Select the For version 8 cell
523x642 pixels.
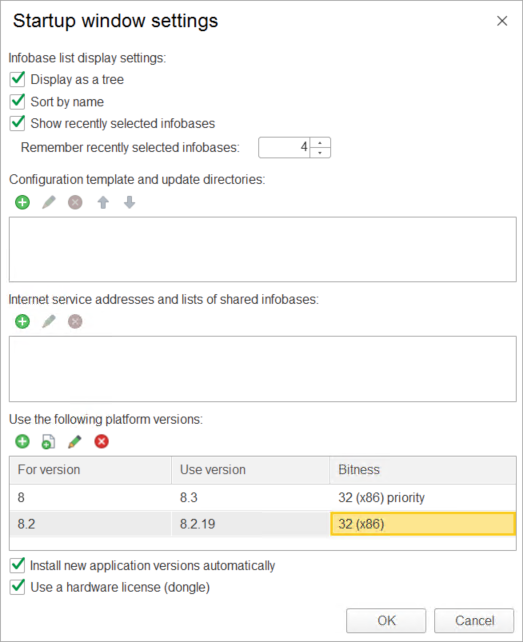click(x=90, y=497)
